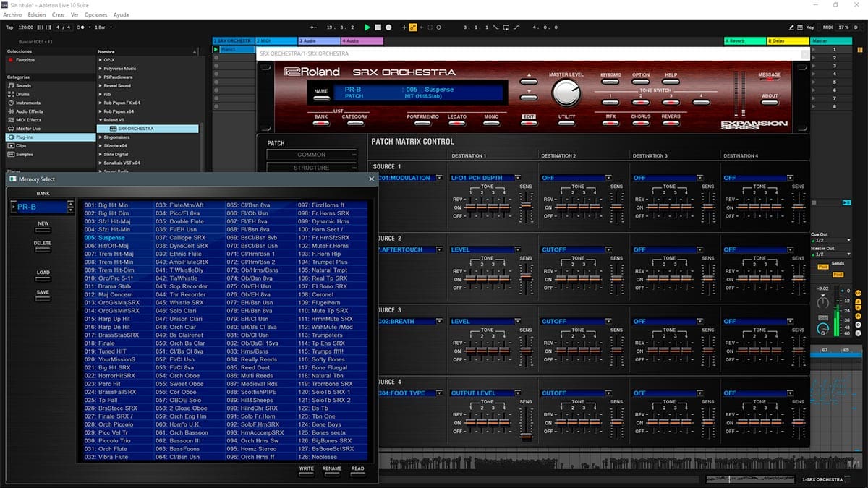Select the red Favoritos collection

tap(25, 60)
